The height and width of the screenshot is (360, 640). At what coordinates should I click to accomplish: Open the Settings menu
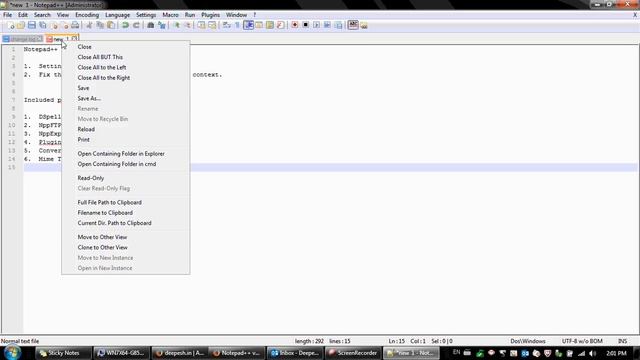click(x=146, y=15)
